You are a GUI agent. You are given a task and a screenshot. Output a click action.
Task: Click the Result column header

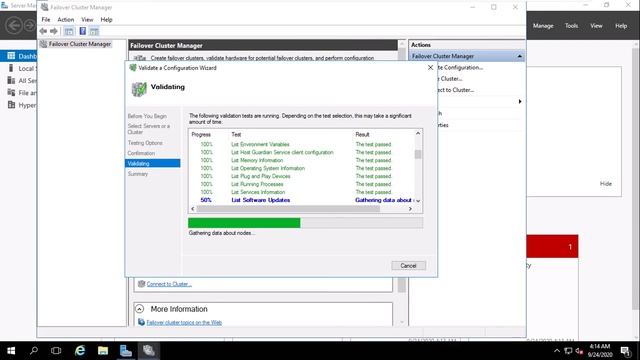pyautogui.click(x=362, y=134)
